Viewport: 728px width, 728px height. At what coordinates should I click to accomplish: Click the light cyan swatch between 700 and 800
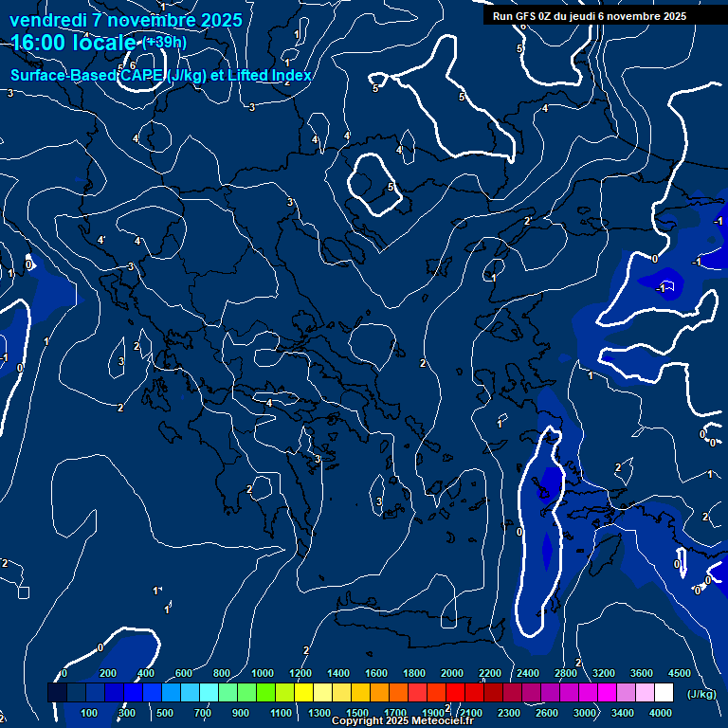point(209,692)
